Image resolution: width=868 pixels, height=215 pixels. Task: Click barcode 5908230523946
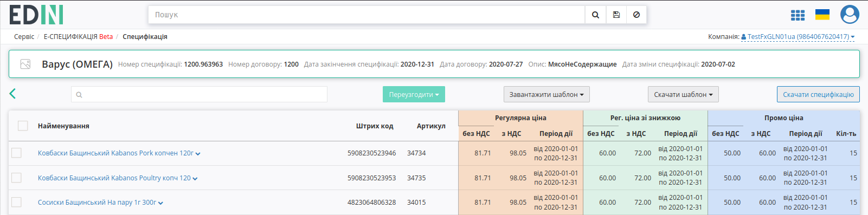[371, 153]
